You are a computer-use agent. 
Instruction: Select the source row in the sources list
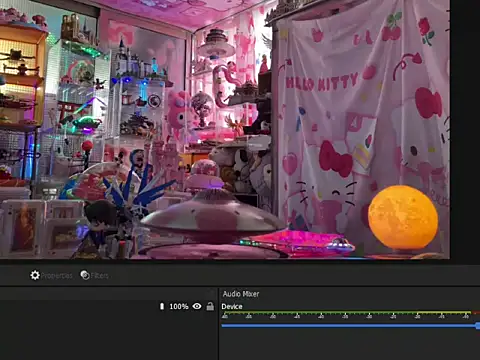click(x=108, y=306)
